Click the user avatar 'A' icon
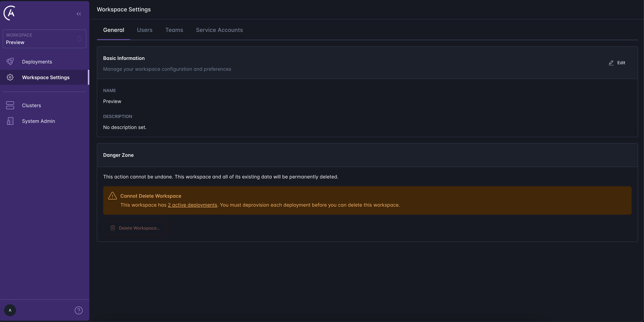Screen dimensions: 644x322 click(10, 310)
